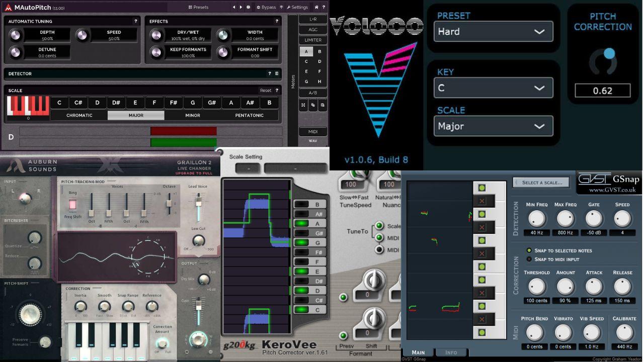This screenshot has width=644, height=362.
Task: Open Automatic Tuning help question mark
Action: (135, 21)
